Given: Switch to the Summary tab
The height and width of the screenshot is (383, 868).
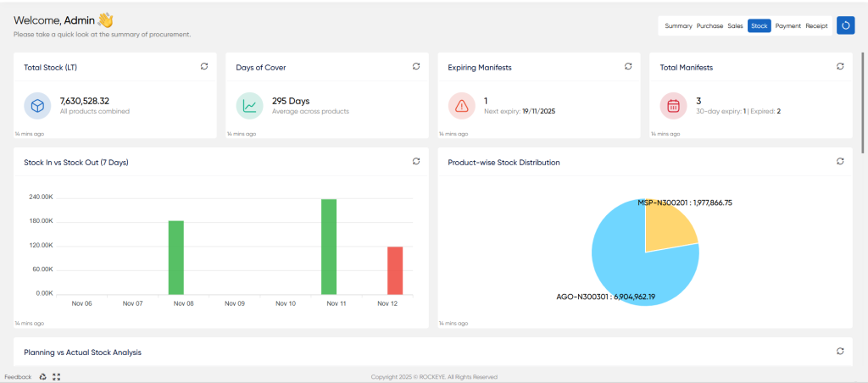Looking at the screenshot, I should [678, 26].
